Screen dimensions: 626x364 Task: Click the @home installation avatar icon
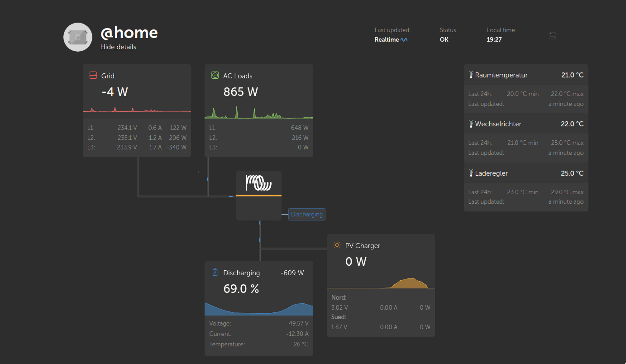pyautogui.click(x=78, y=37)
